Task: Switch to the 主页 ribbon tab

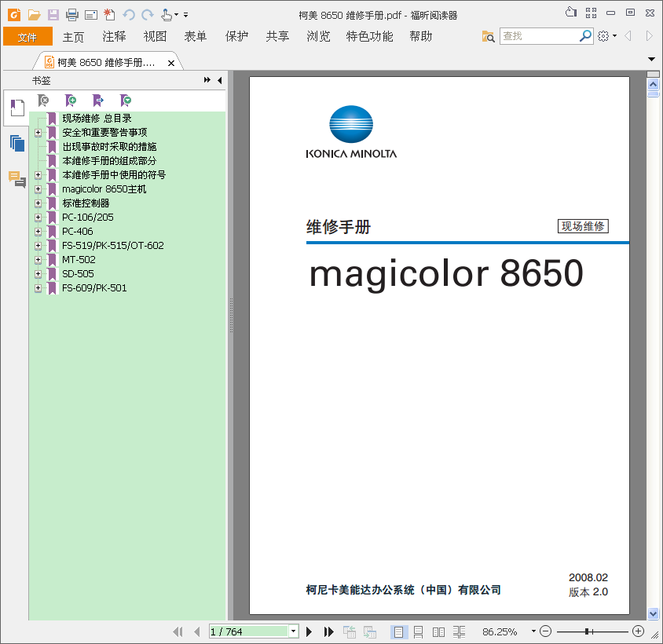Action: (x=73, y=37)
